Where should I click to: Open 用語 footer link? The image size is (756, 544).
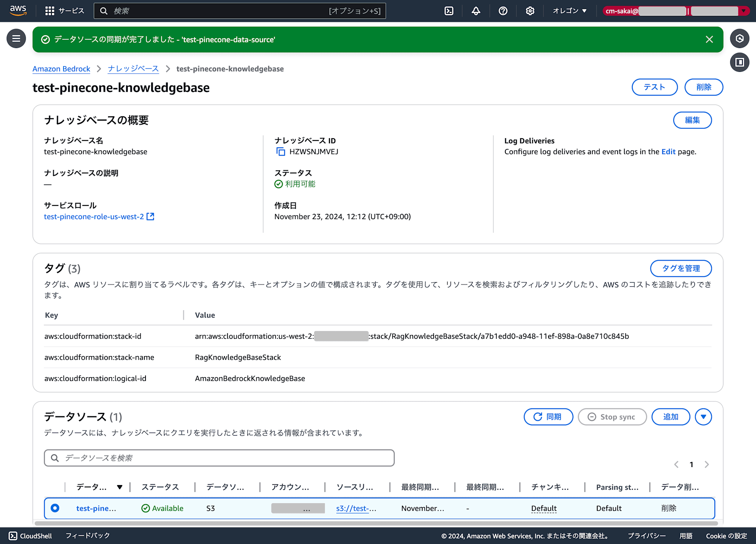686,536
